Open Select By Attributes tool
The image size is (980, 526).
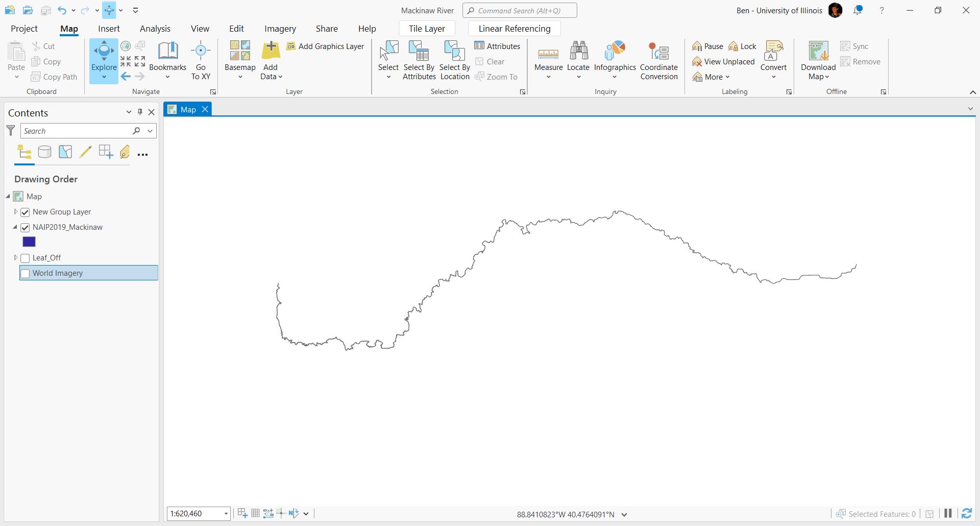(419, 53)
